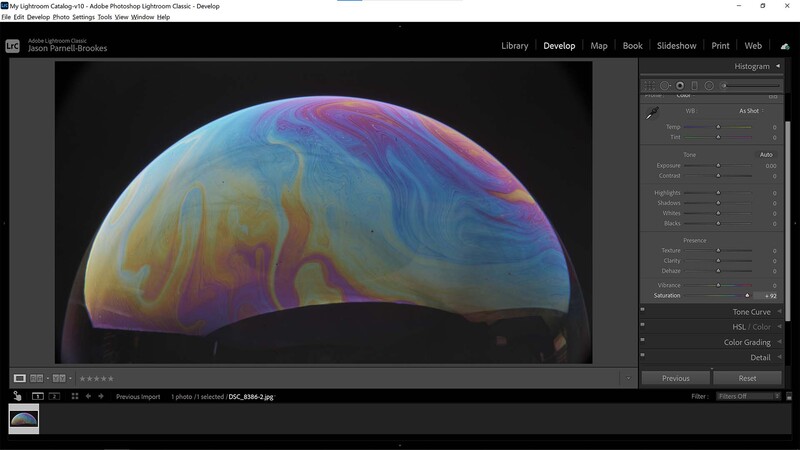Select the Graduated Filter tool
Viewport: 800px width, 450px height.
[694, 86]
